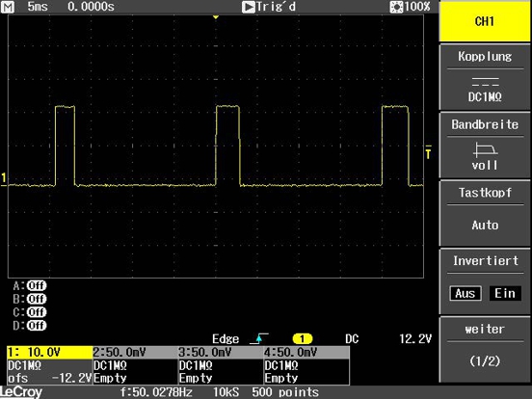The width and height of the screenshot is (532, 399).
Task: Click the M timebase mode icon
Action: tap(8, 7)
